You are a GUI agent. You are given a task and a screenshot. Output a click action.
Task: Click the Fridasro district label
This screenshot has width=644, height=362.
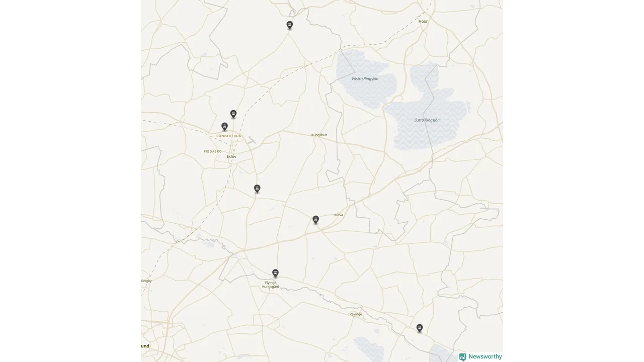click(x=213, y=151)
